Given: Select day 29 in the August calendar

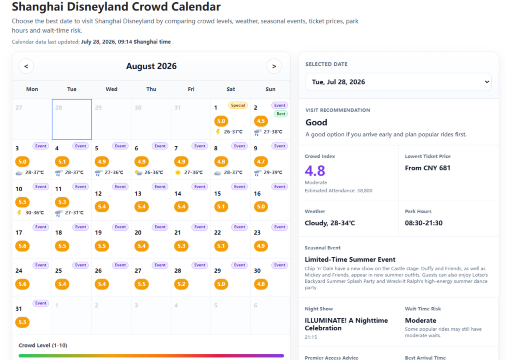Looking at the screenshot, I should pyautogui.click(x=231, y=278).
